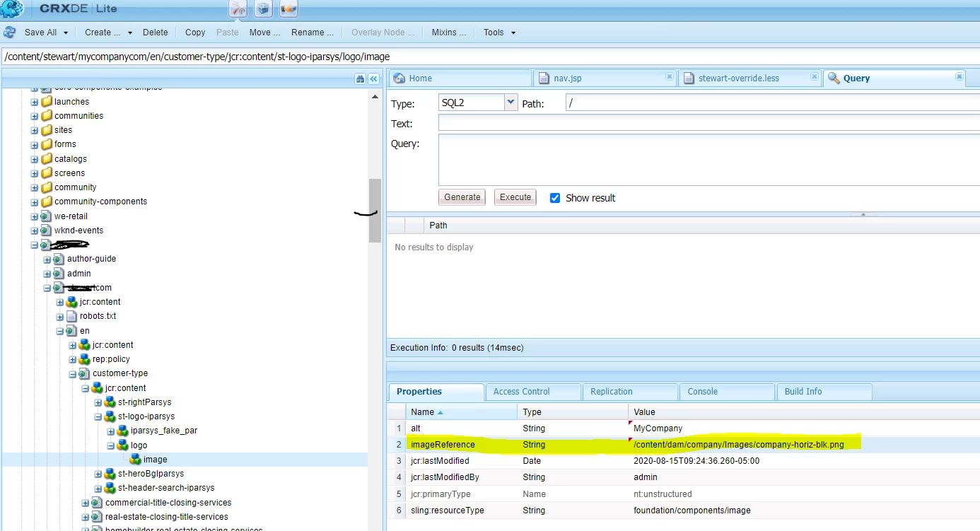This screenshot has height=531, width=980.
Task: Collapse the logo tree node
Action: (x=110, y=445)
